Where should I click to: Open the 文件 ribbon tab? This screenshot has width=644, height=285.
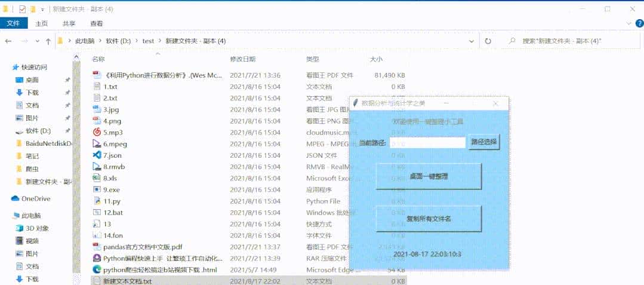coord(14,23)
